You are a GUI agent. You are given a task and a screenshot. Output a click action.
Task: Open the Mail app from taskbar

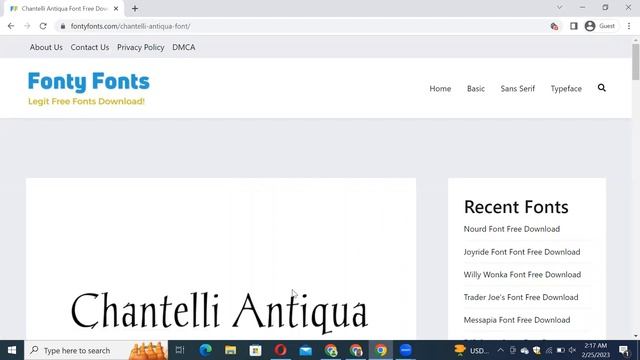pyautogui.click(x=306, y=350)
